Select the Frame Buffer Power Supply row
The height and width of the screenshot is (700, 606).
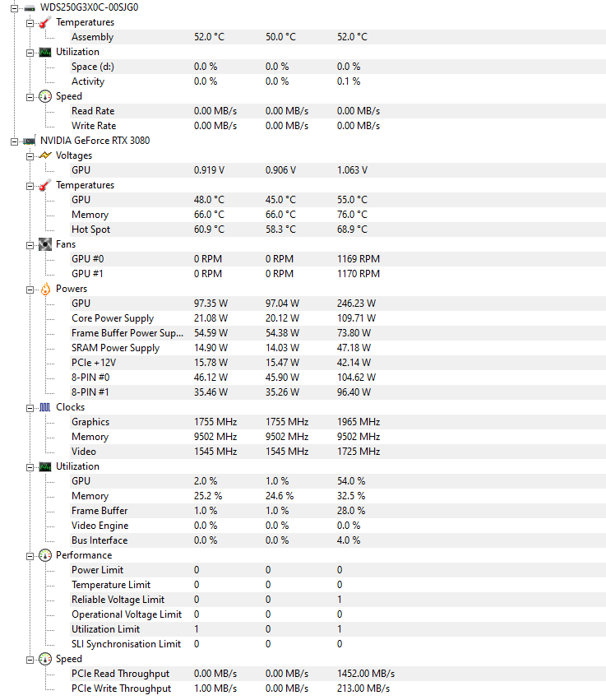point(127,333)
